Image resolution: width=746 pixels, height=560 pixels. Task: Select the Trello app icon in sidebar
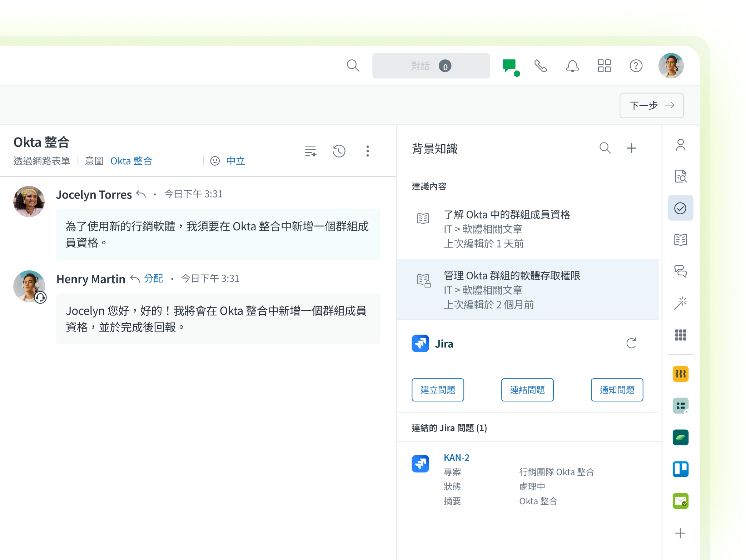click(681, 470)
